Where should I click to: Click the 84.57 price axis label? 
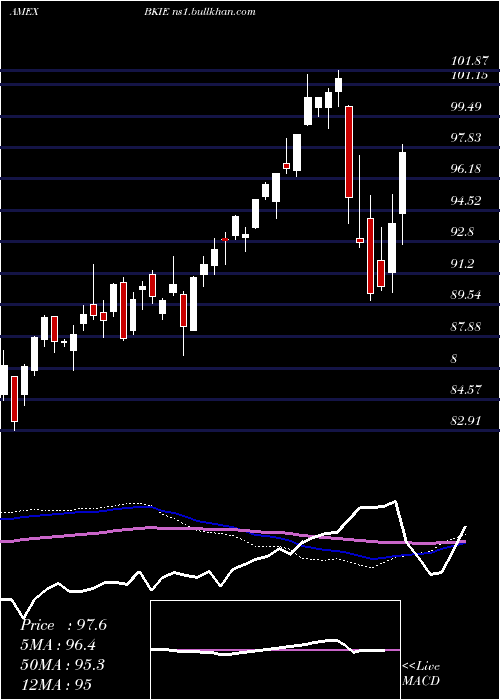(x=467, y=390)
